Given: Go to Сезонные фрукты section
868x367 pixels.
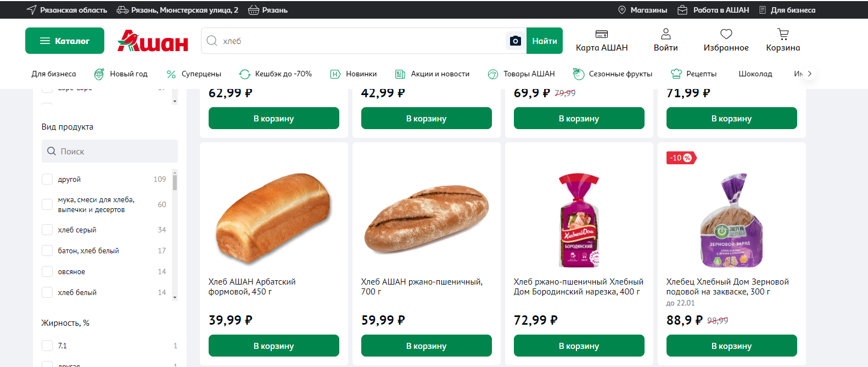Looking at the screenshot, I should [613, 74].
